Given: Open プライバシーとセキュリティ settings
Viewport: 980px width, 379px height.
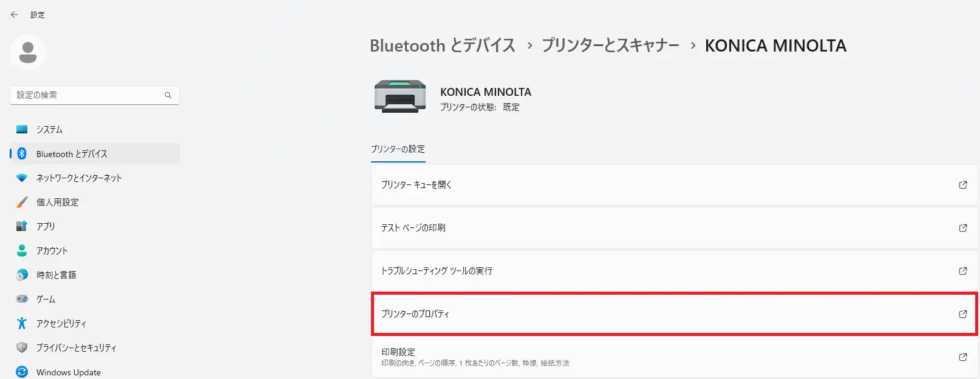Looking at the screenshot, I should coord(76,348).
